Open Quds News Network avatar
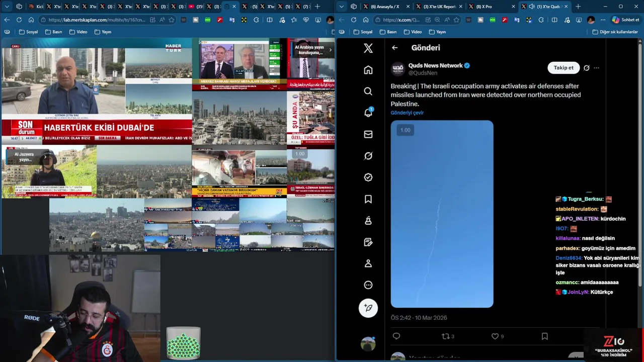 398,69
